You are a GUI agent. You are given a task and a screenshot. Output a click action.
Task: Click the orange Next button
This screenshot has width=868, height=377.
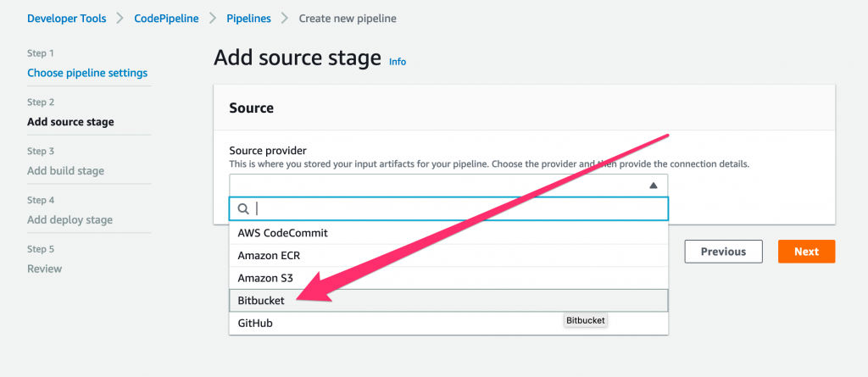pos(807,252)
